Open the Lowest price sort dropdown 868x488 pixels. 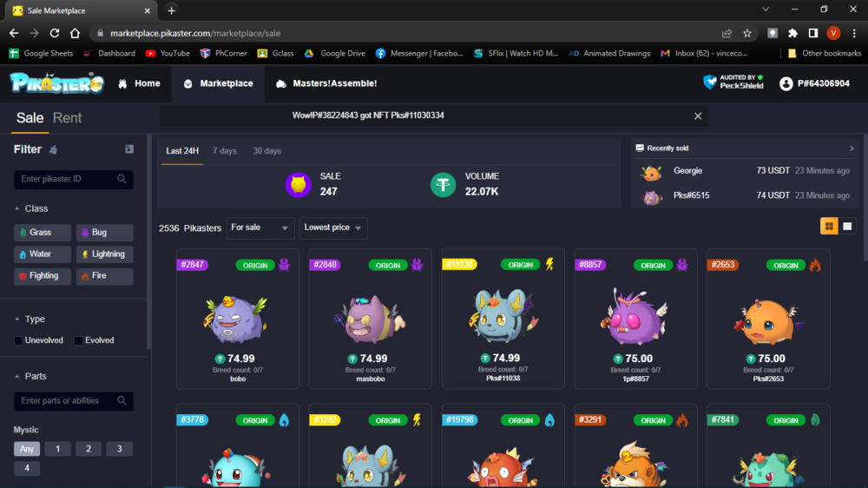pos(333,228)
